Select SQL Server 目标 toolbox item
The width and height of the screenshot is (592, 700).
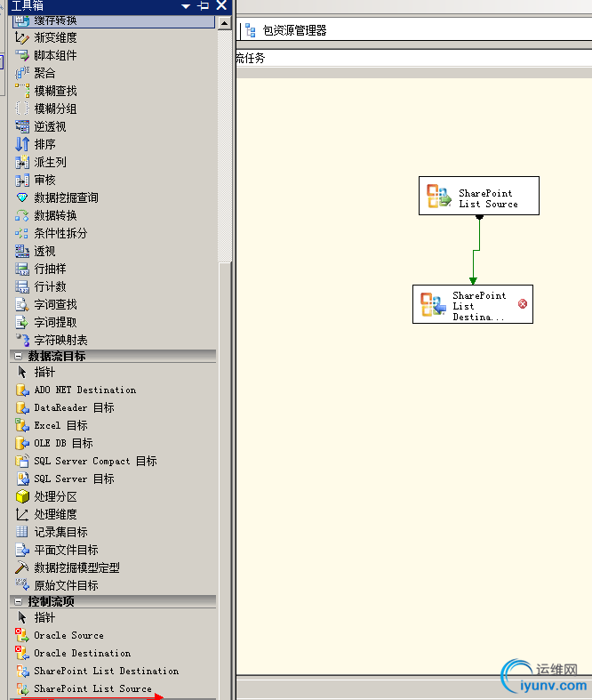point(65,479)
